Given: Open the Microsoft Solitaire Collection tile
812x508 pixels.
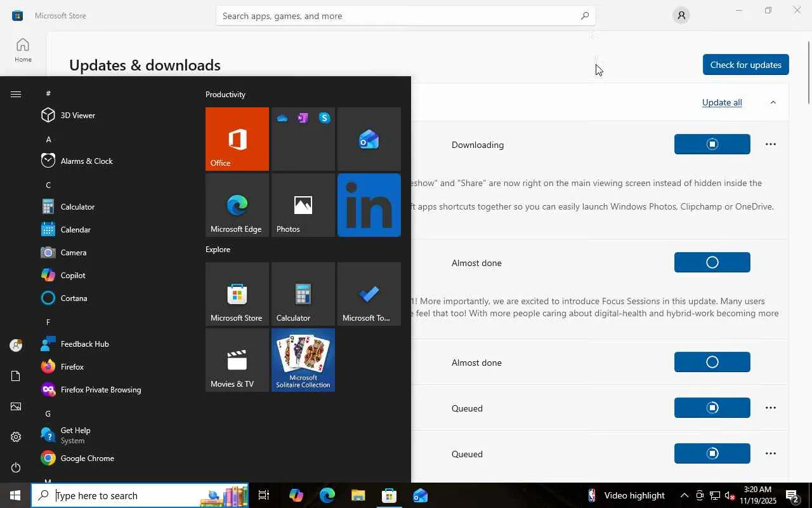Looking at the screenshot, I should click(303, 360).
